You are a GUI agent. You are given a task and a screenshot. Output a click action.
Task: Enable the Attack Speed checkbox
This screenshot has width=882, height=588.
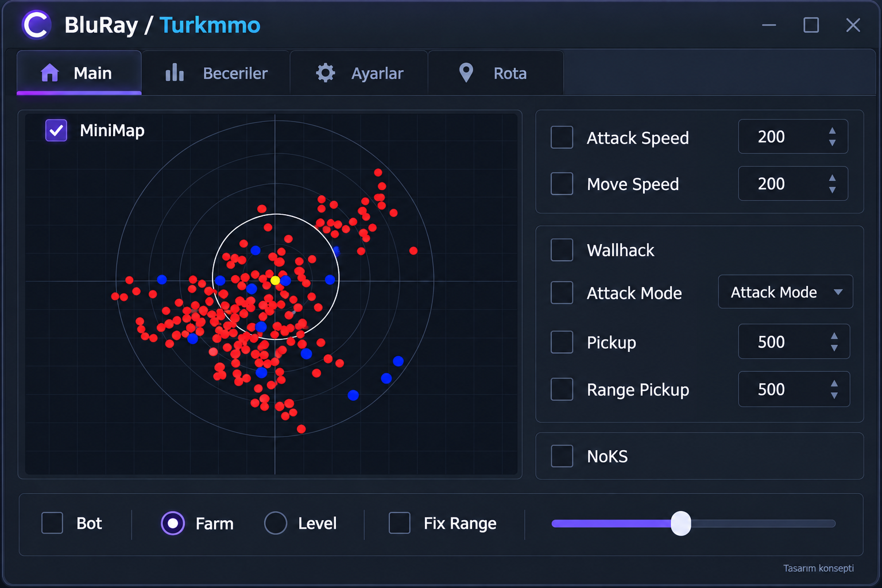tap(562, 137)
